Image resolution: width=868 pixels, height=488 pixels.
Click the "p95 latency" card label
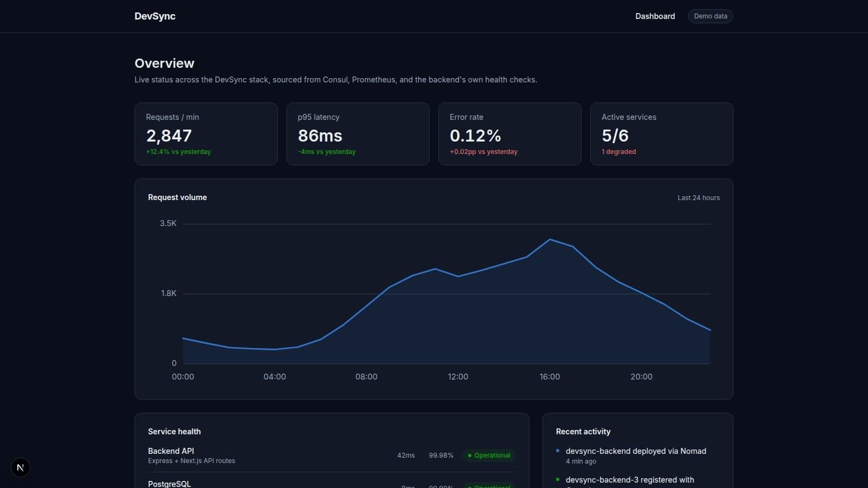(318, 117)
